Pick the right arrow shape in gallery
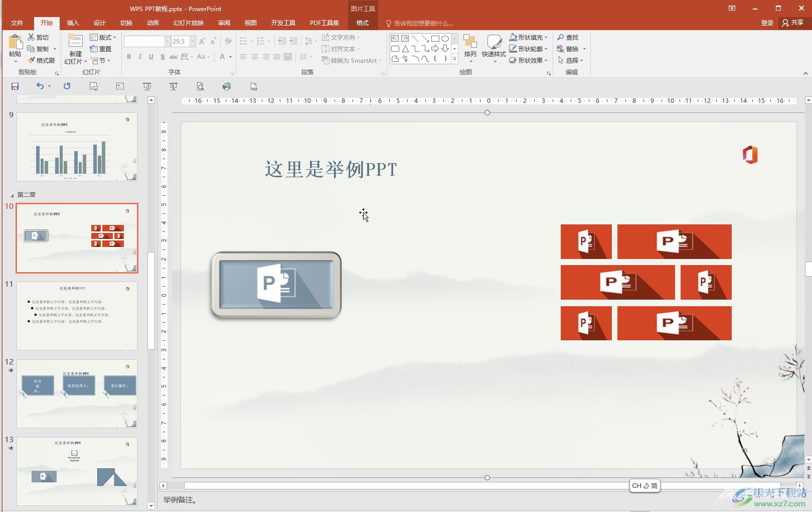This screenshot has height=512, width=812. tap(435, 49)
